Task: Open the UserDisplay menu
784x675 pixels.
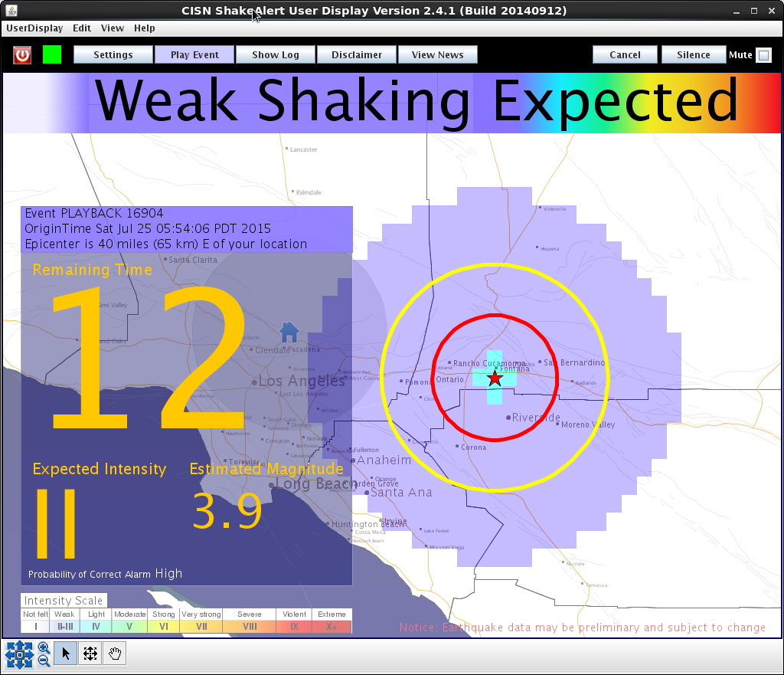Action: pyautogui.click(x=34, y=28)
